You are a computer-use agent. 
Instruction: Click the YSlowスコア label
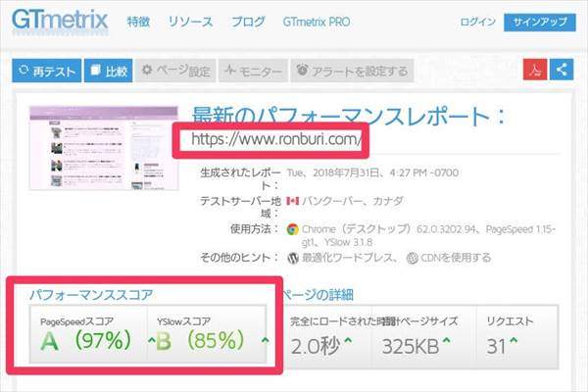coord(184,321)
